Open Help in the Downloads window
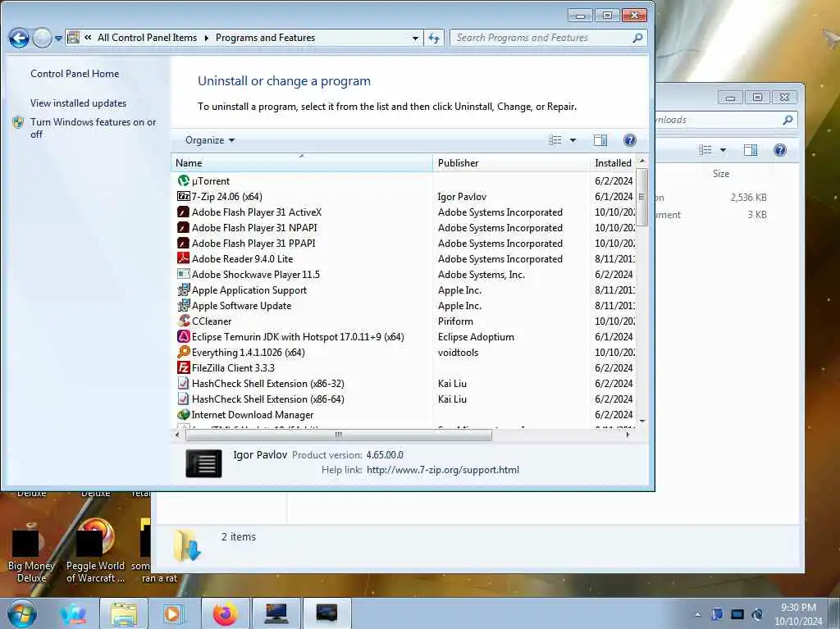The width and height of the screenshot is (840, 629). (780, 150)
